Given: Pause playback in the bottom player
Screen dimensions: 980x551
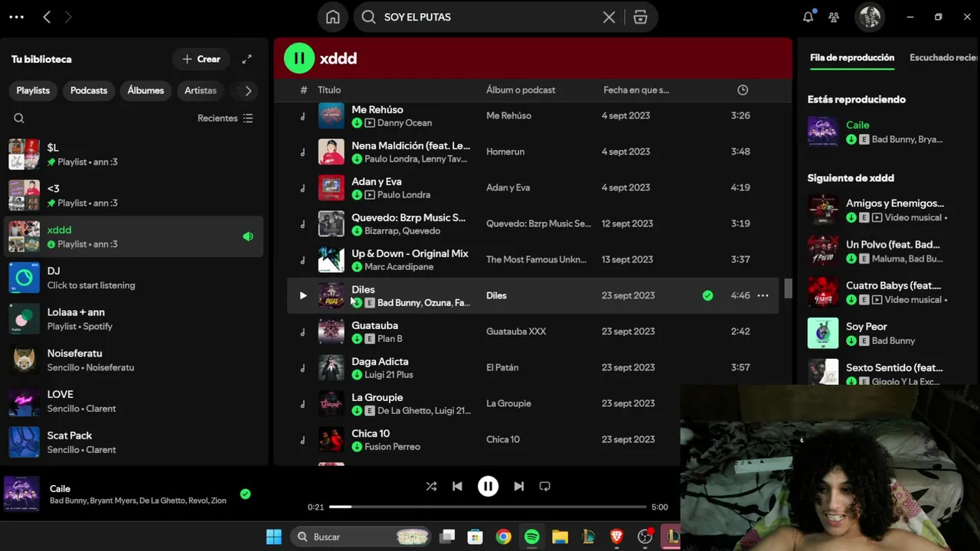Looking at the screenshot, I should (488, 486).
